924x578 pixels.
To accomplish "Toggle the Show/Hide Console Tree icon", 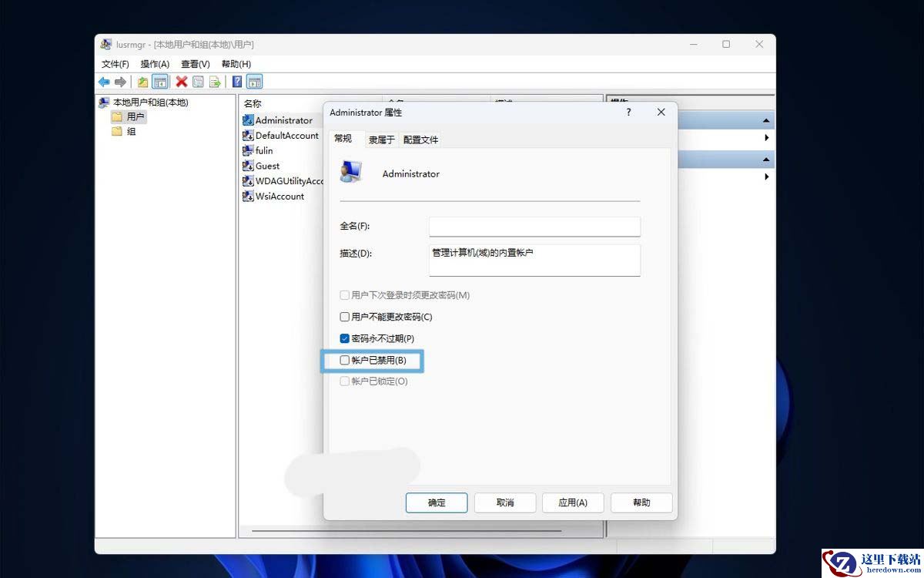I will click(x=159, y=82).
